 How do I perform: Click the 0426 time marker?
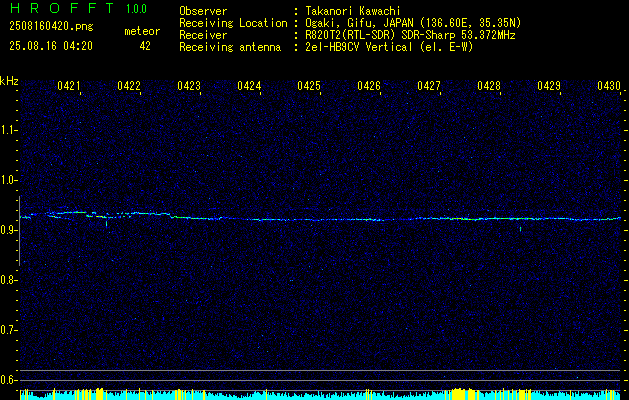369,85
